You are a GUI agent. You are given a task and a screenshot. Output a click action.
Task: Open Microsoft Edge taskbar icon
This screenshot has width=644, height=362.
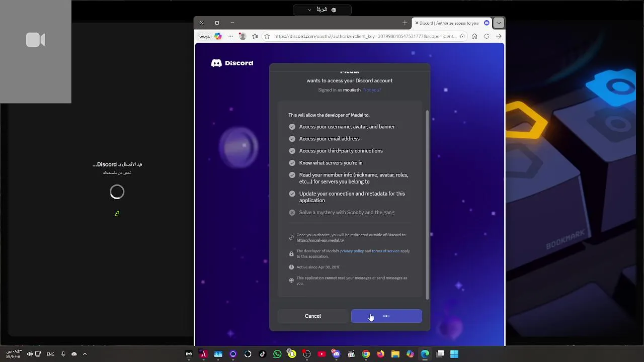[x=425, y=354]
